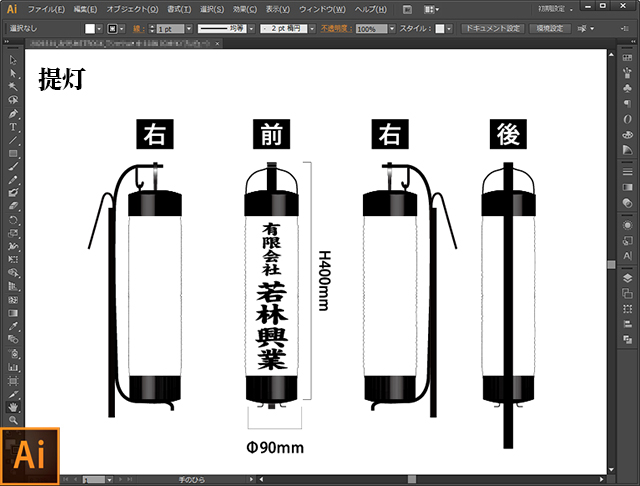This screenshot has width=640, height=486.
Task: Open the Pathfinder panel icon
Action: (x=627, y=340)
